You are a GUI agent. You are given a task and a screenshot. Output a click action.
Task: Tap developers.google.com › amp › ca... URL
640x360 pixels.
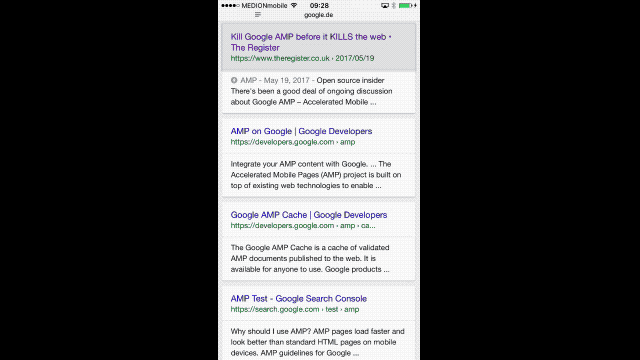303,226
